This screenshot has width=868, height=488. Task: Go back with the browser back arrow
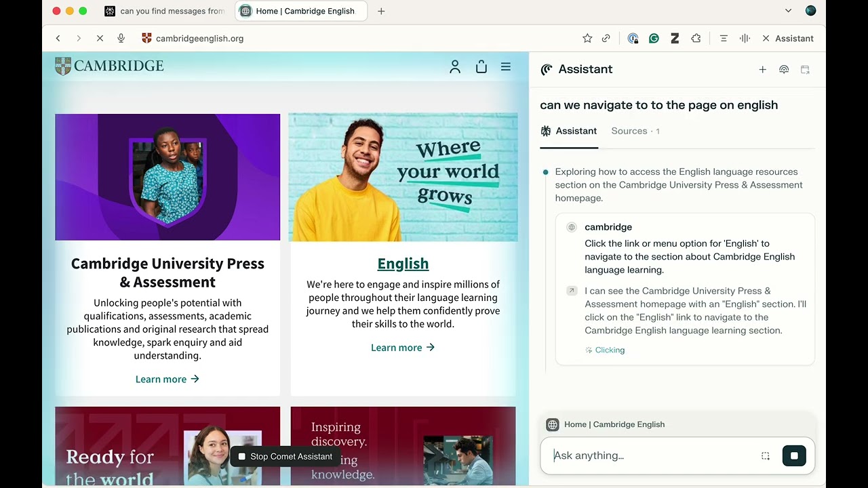tap(58, 39)
